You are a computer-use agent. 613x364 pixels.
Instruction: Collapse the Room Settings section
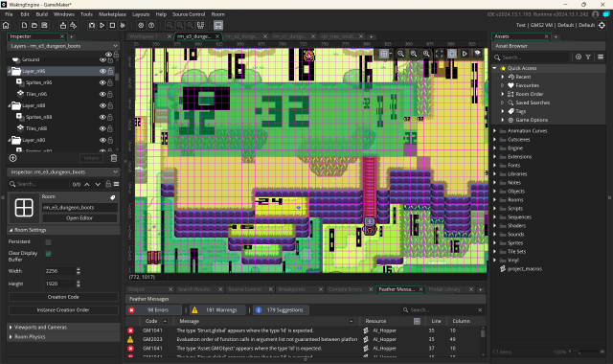point(11,230)
